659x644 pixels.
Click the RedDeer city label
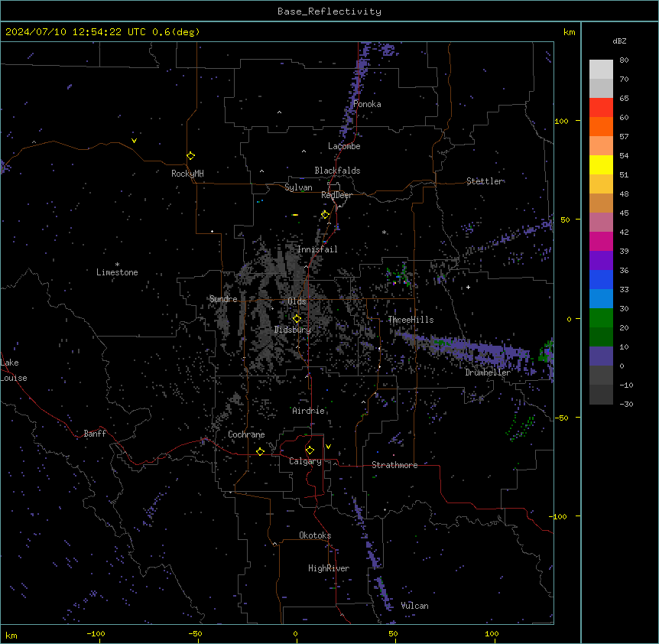(336, 195)
